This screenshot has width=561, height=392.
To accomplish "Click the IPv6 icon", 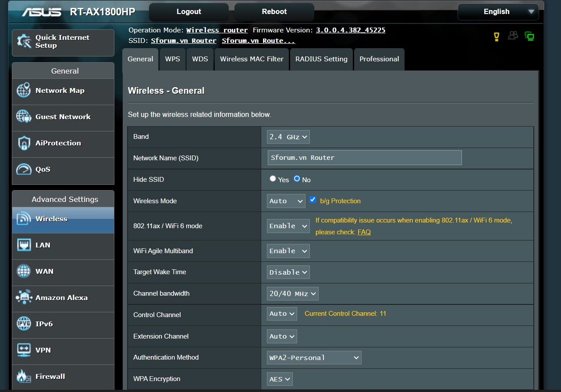I will (x=24, y=324).
